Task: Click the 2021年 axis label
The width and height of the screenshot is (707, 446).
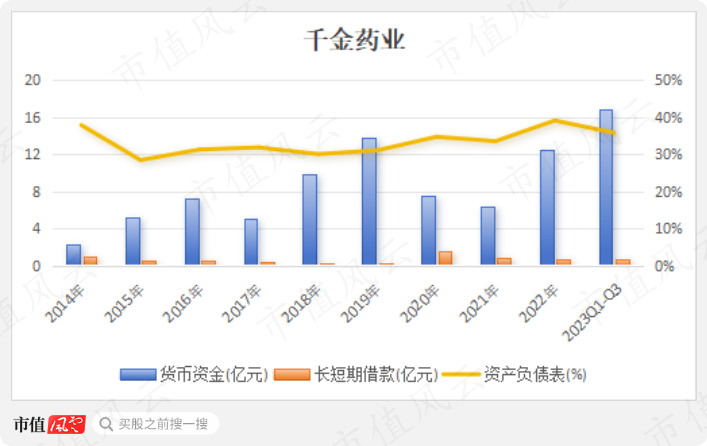Action: (479, 303)
